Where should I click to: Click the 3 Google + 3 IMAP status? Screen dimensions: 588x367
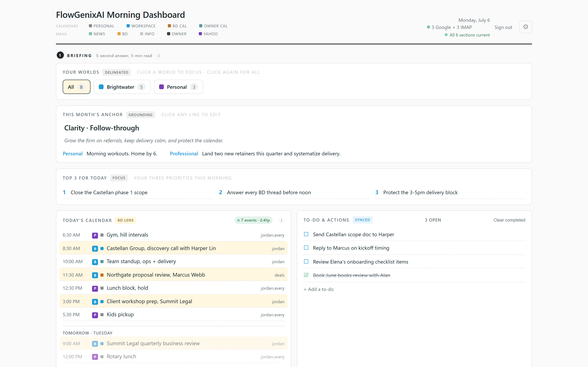coord(449,27)
